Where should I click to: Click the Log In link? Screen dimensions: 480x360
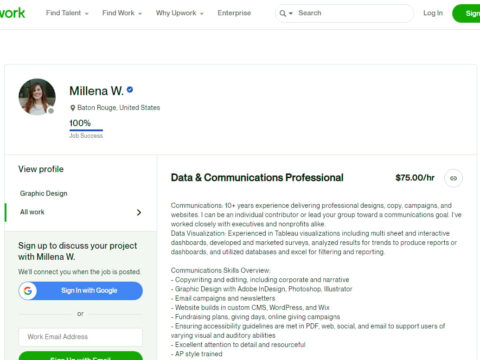pyautogui.click(x=433, y=13)
